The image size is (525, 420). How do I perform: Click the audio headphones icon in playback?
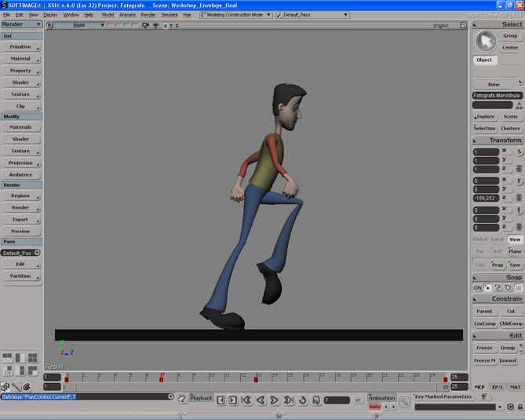point(316,400)
